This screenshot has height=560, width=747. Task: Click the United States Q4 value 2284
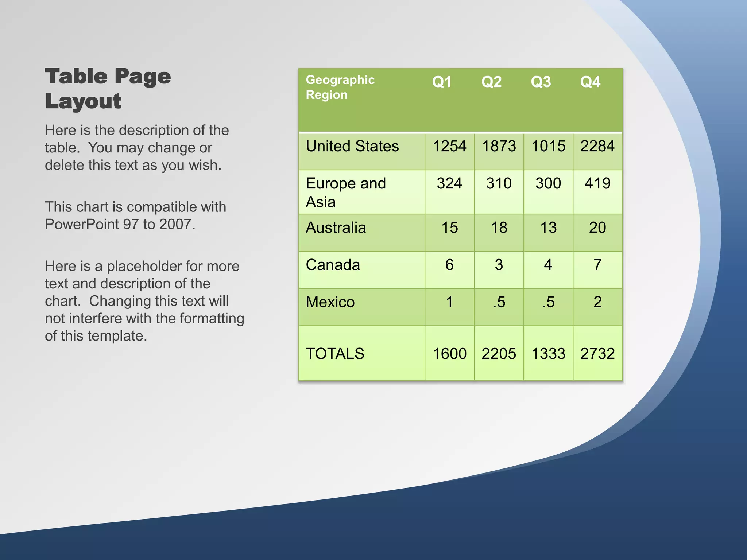tap(597, 146)
